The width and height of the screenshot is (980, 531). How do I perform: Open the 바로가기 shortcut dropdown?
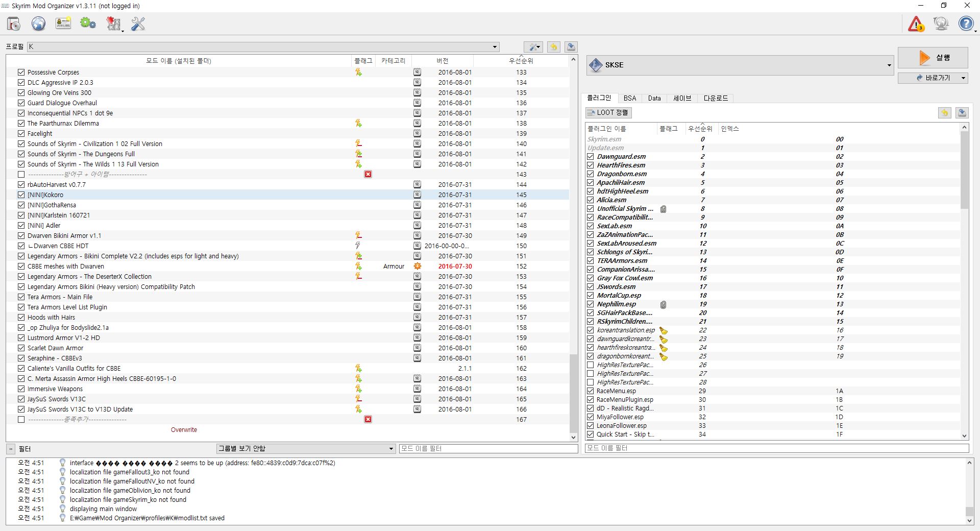click(933, 78)
